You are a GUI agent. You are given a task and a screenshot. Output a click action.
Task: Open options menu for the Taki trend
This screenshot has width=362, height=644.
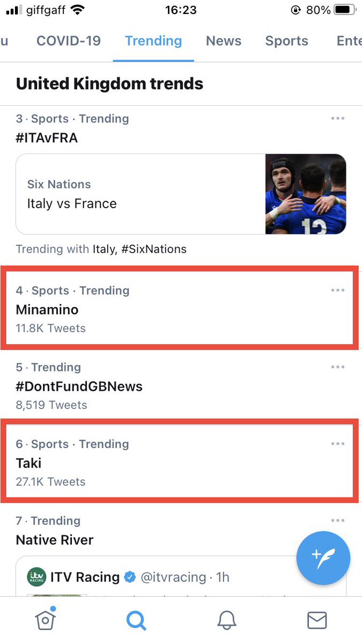338,443
